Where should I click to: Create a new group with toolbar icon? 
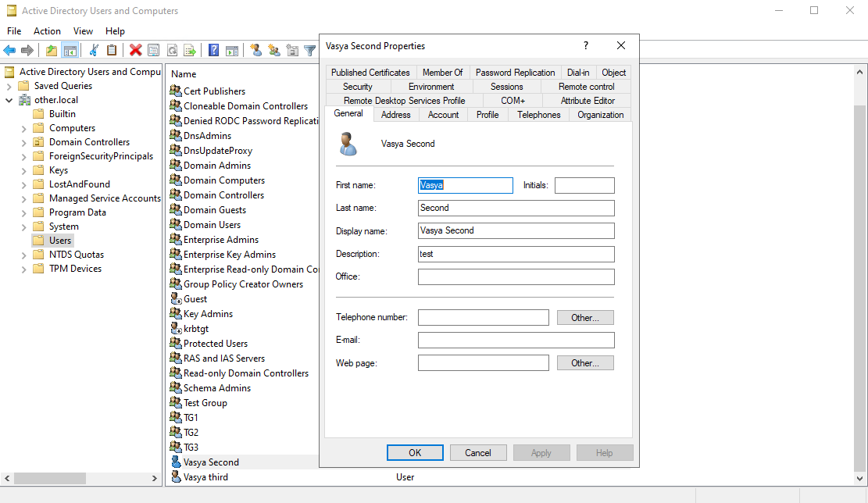(274, 50)
